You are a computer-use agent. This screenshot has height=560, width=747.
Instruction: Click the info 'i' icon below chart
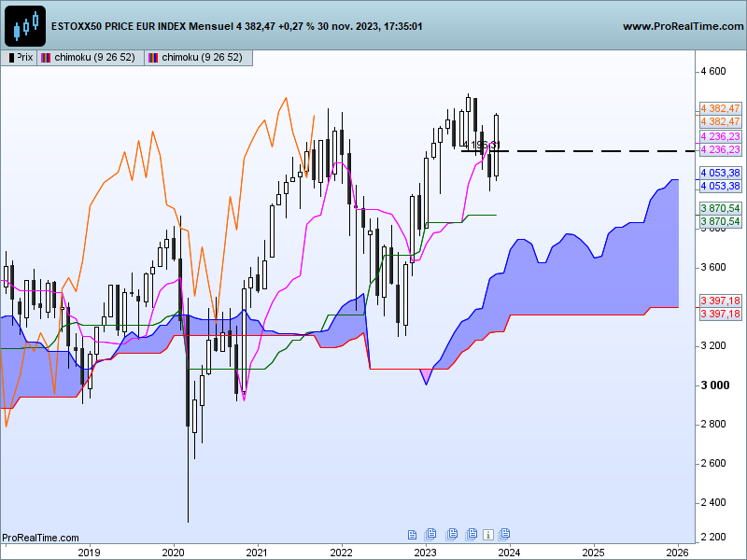tap(487, 535)
